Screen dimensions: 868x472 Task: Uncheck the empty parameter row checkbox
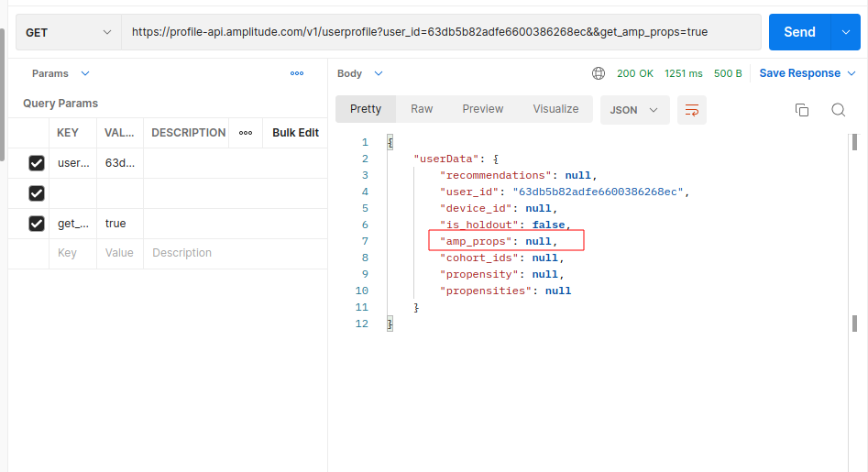tap(37, 193)
